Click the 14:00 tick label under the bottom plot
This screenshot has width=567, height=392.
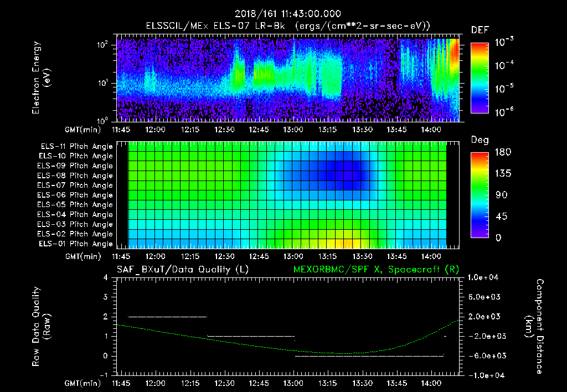(x=431, y=383)
